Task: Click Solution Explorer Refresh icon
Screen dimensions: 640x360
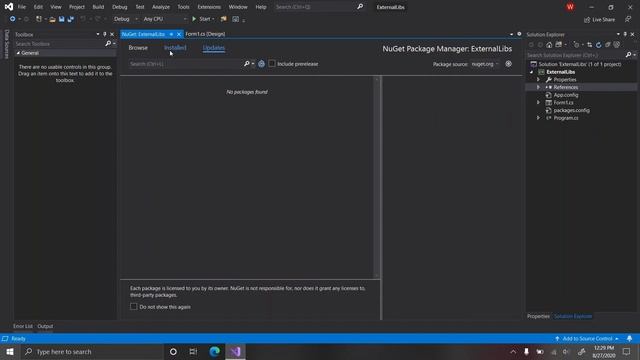Action: (599, 45)
